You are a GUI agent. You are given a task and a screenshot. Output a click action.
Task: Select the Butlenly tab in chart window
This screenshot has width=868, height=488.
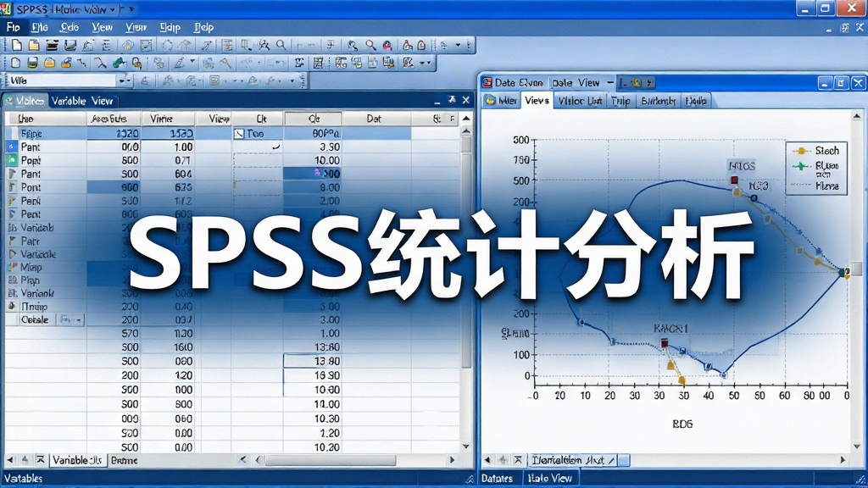658,101
